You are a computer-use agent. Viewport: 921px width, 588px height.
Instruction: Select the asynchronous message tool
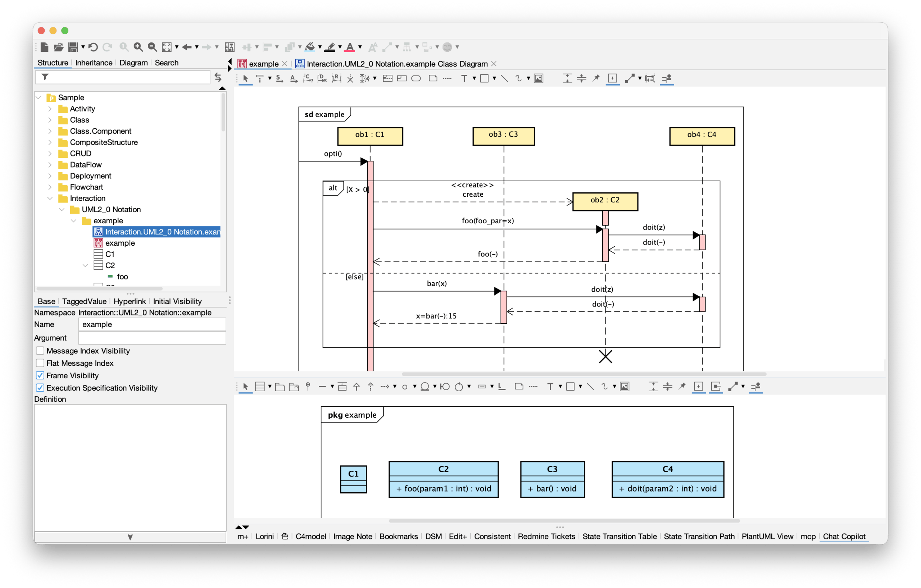(294, 78)
